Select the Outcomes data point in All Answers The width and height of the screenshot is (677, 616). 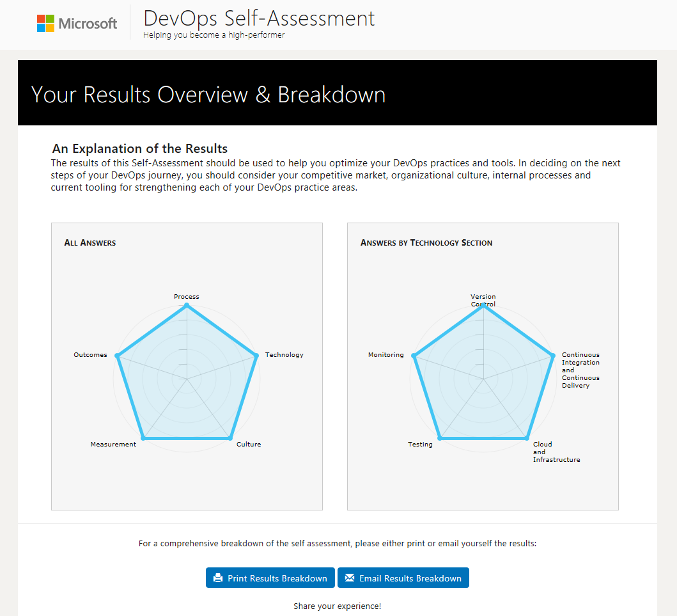[x=117, y=356]
